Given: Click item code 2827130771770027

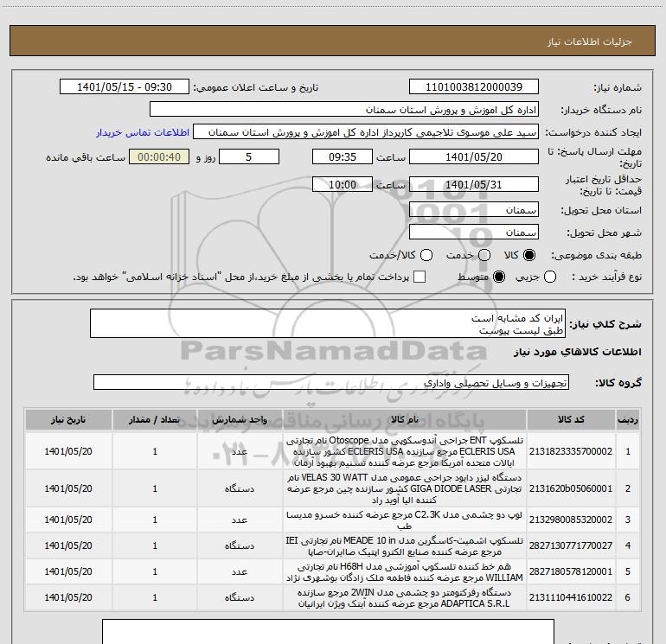Looking at the screenshot, I should click(571, 545).
